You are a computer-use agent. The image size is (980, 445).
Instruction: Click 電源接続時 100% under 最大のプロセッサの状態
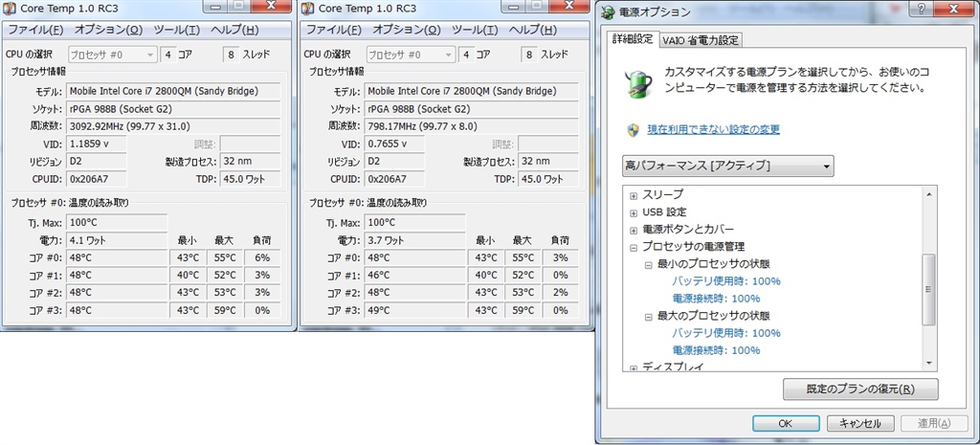tap(716, 350)
